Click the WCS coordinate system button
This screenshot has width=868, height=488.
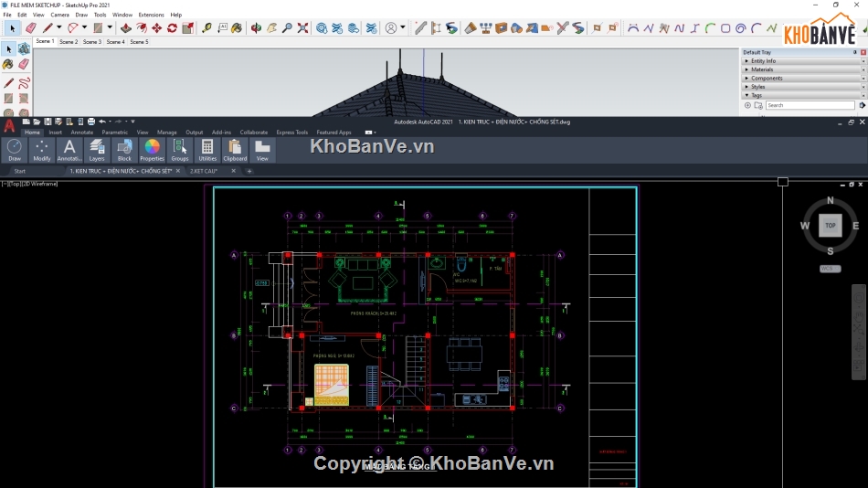click(x=830, y=269)
